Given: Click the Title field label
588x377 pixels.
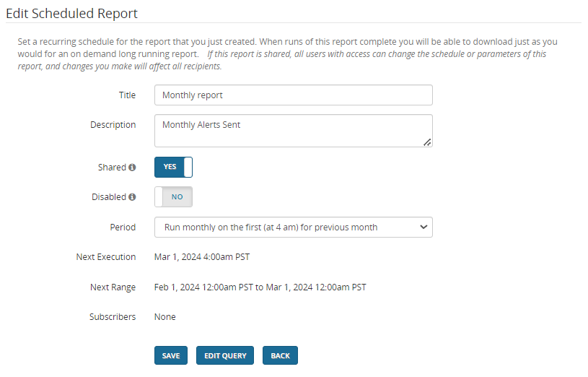Looking at the screenshot, I should [127, 95].
